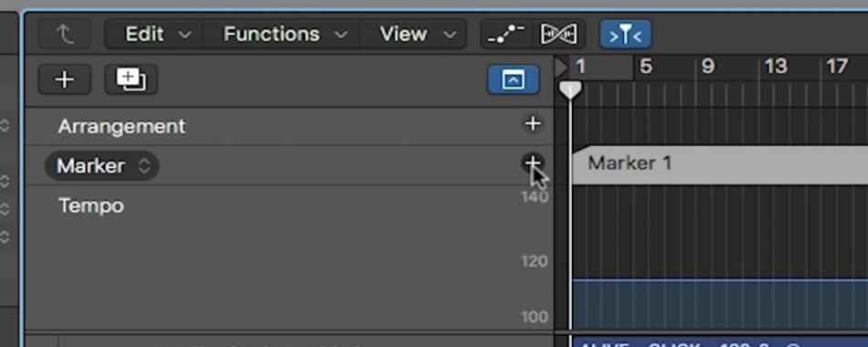Click the cycle triangle at ruler start
The height and width of the screenshot is (347, 868).
click(561, 68)
